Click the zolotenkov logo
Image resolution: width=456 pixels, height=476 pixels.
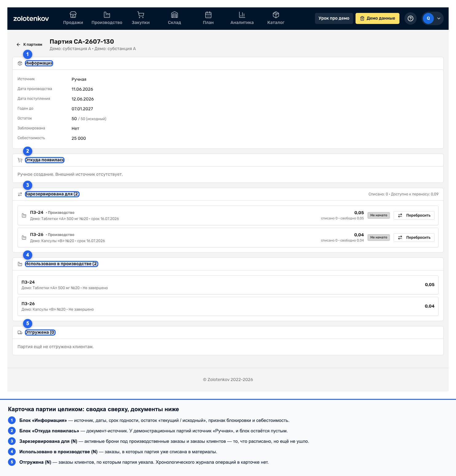point(31,18)
